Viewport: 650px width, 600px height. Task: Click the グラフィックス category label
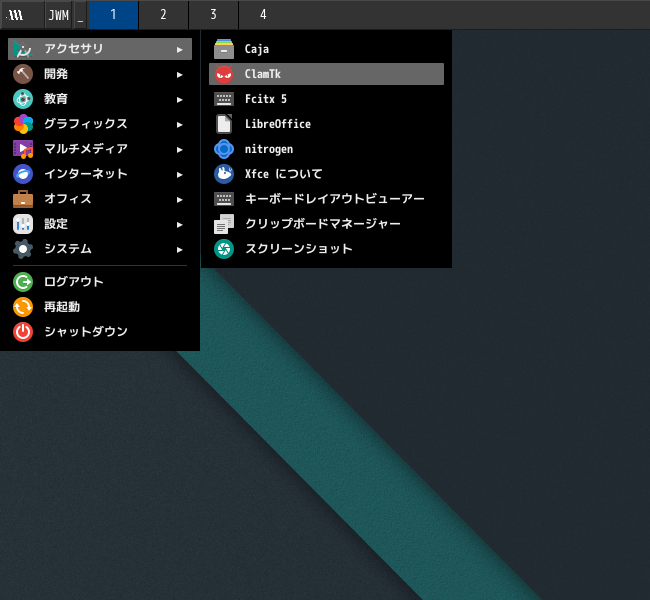pos(86,124)
